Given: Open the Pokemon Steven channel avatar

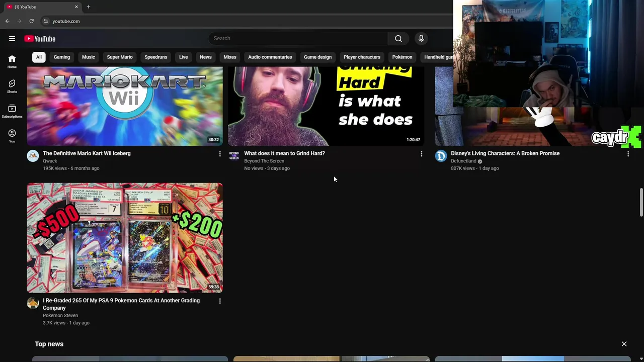Looking at the screenshot, I should pyautogui.click(x=33, y=303).
